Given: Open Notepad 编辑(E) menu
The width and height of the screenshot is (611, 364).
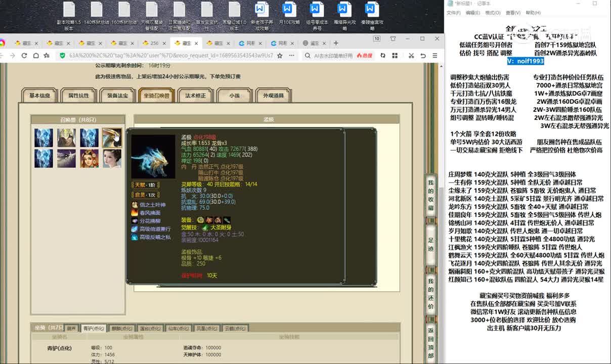Looking at the screenshot, I should tap(473, 13).
